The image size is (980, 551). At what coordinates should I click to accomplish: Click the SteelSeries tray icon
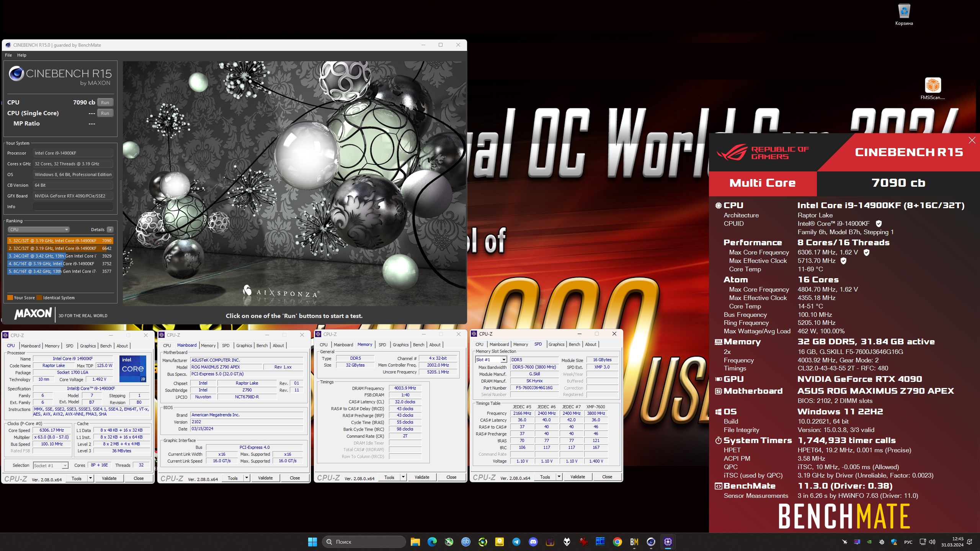882,542
